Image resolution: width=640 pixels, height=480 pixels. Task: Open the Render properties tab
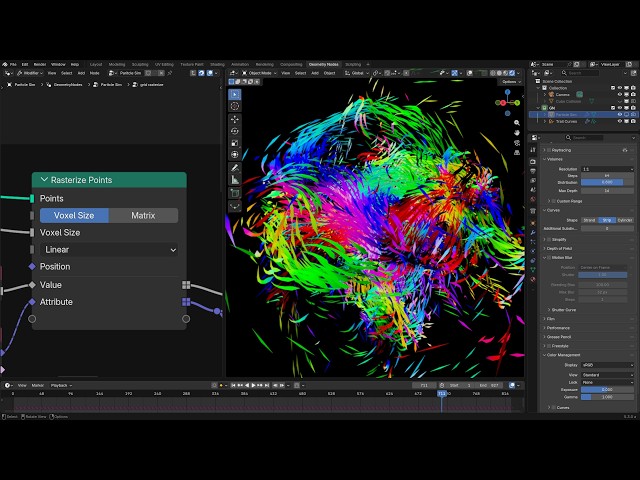point(533,162)
